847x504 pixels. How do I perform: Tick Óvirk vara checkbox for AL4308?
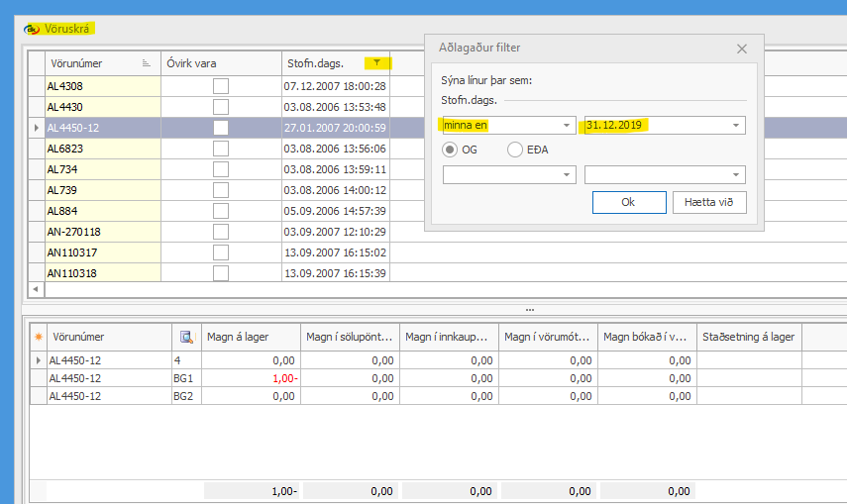tap(221, 86)
